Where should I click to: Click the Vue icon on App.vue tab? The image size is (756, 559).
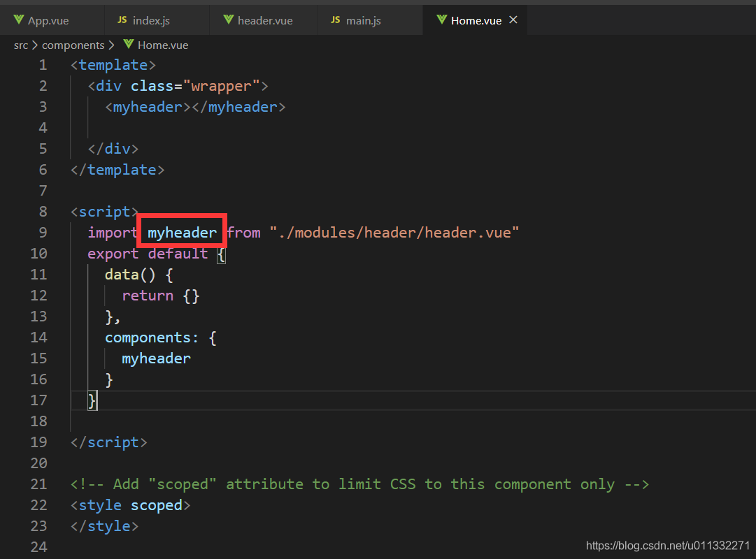(19, 20)
